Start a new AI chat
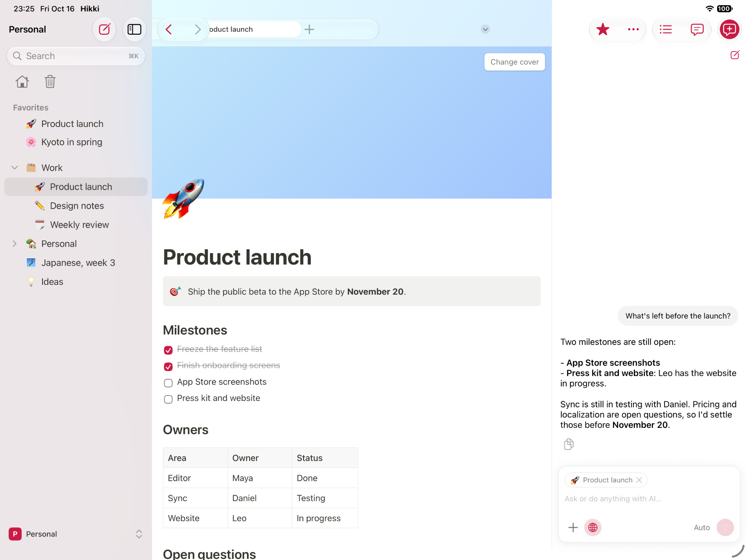The image size is (747, 560). (x=735, y=55)
